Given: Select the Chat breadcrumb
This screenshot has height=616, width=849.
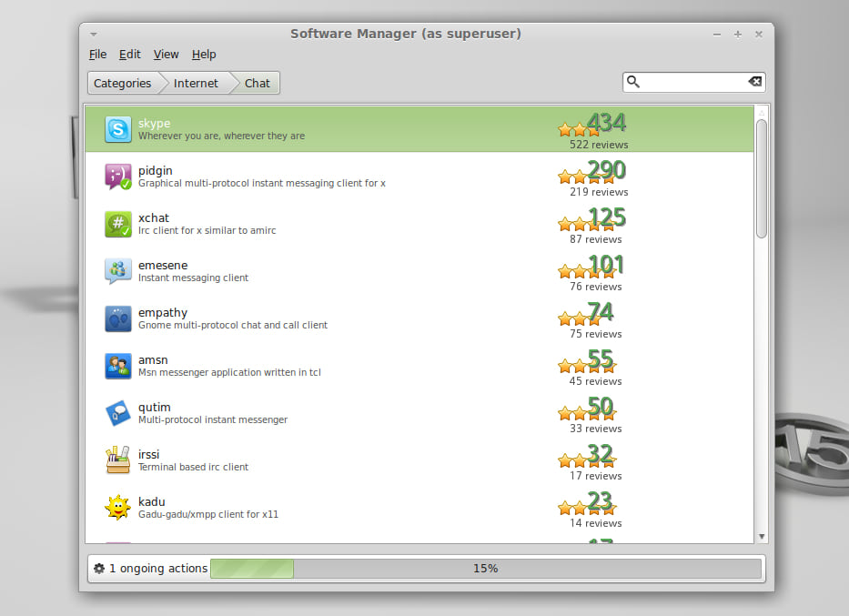Looking at the screenshot, I should point(258,83).
